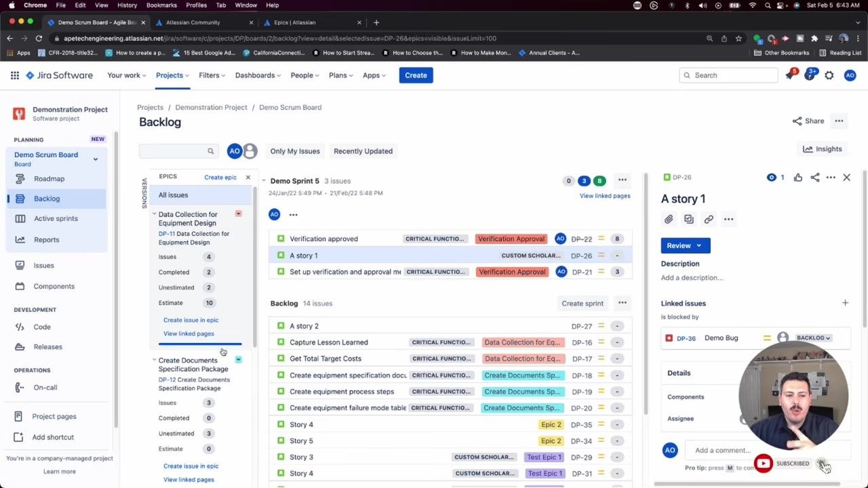
Task: Open red color swatch of Data Collection epic
Action: [238, 214]
